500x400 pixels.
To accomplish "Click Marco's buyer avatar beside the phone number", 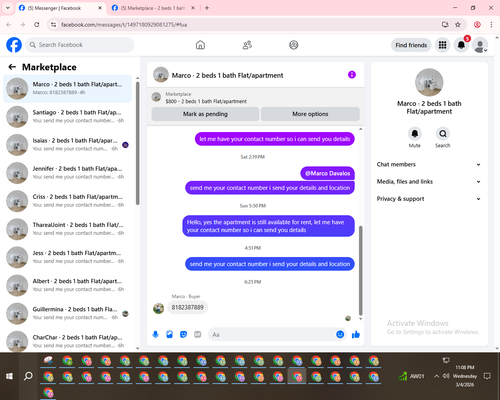I will coord(158,308).
